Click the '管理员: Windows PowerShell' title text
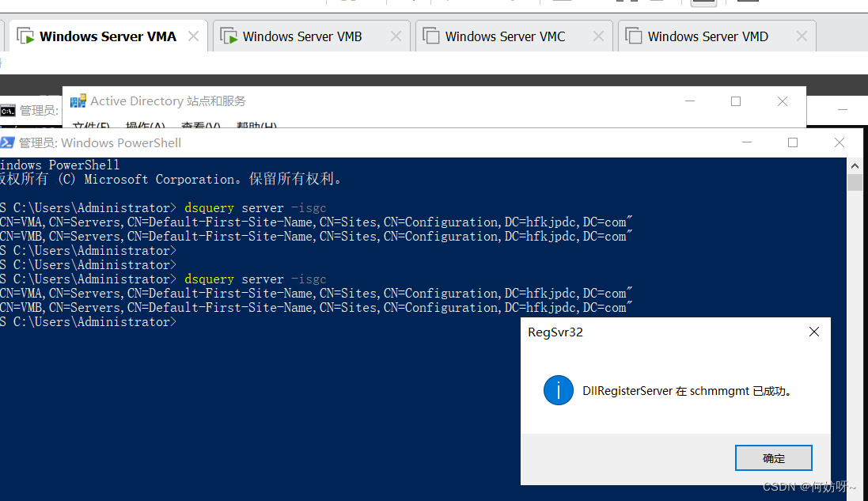Image resolution: width=868 pixels, height=501 pixels. click(x=100, y=142)
